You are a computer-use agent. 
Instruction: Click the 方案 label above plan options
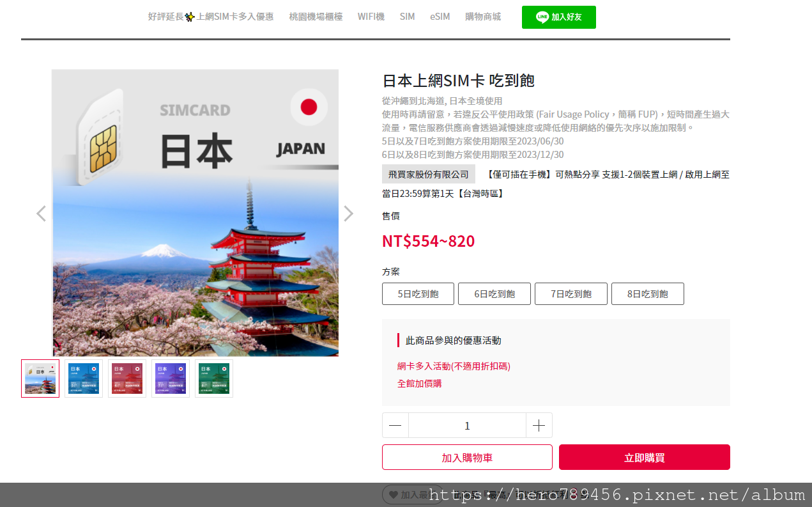coord(391,271)
